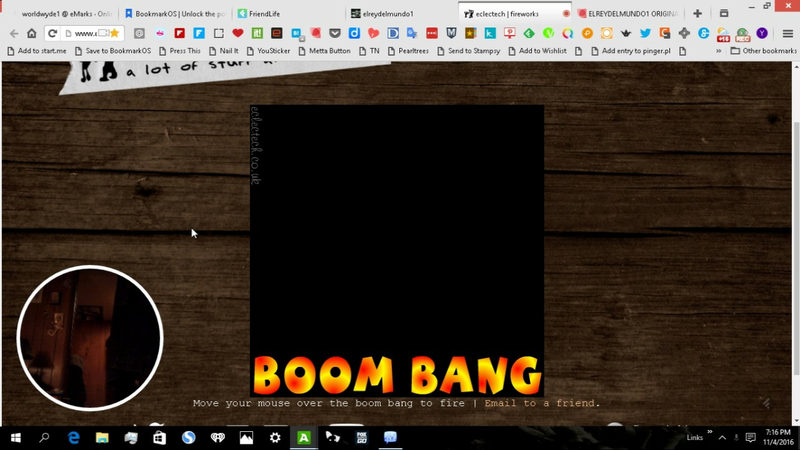Bookmark this page with the star icon
Image resolution: width=800 pixels, height=450 pixels.
click(115, 33)
